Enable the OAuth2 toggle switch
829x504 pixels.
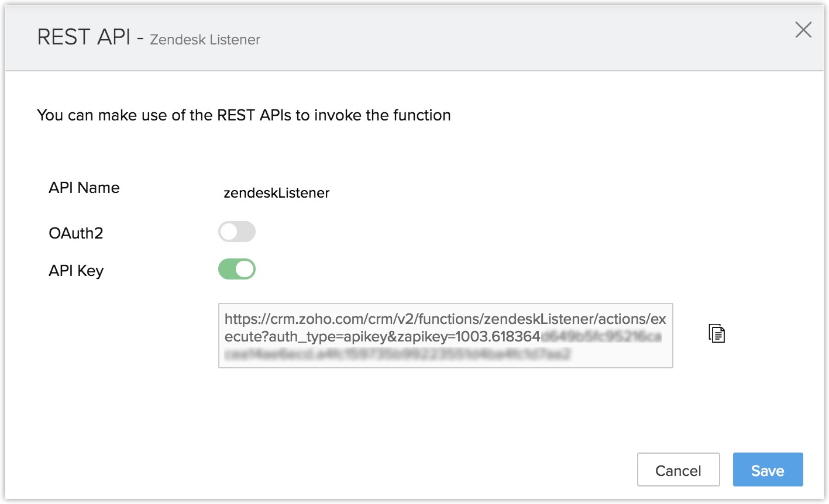(237, 232)
